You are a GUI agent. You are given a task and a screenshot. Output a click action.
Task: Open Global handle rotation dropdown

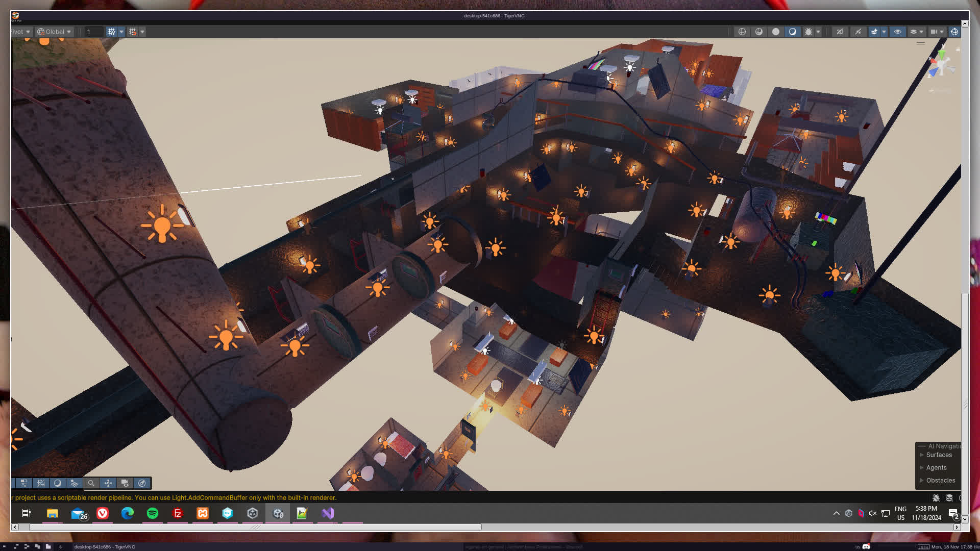click(x=55, y=32)
